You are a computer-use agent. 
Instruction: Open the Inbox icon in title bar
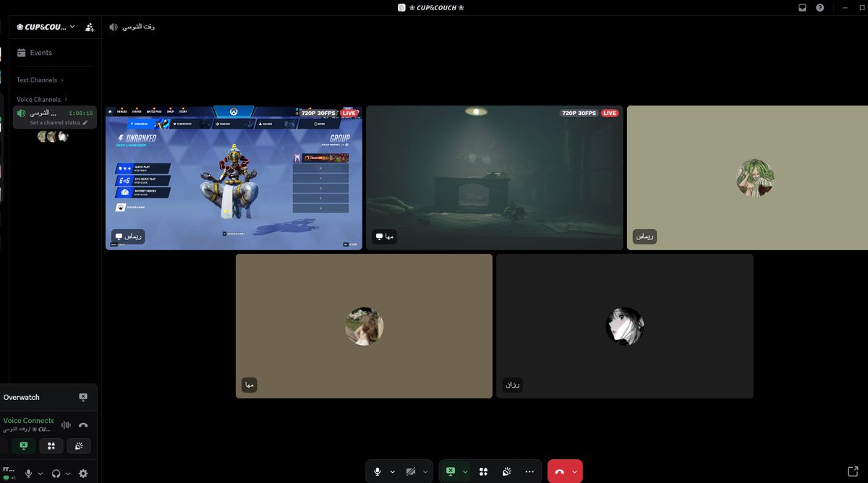click(802, 7)
